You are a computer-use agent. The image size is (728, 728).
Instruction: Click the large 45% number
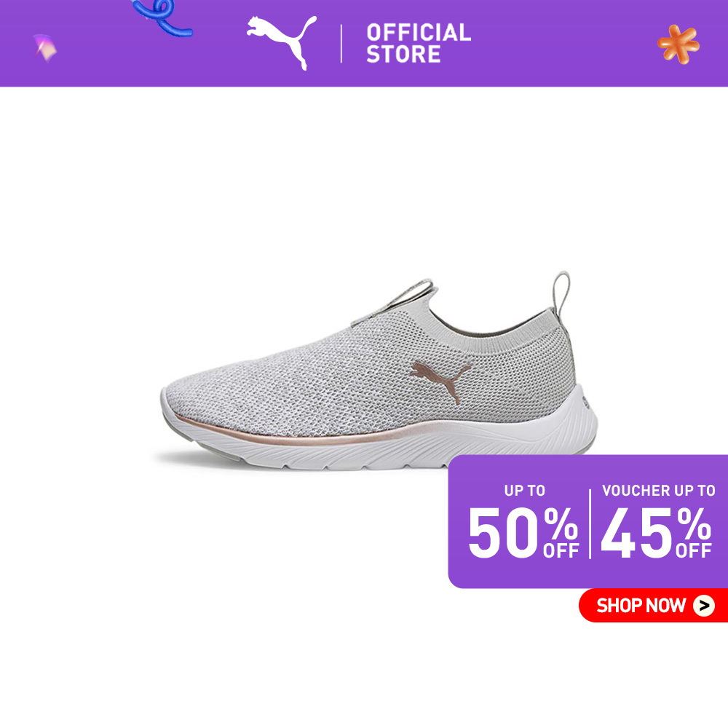(x=657, y=532)
